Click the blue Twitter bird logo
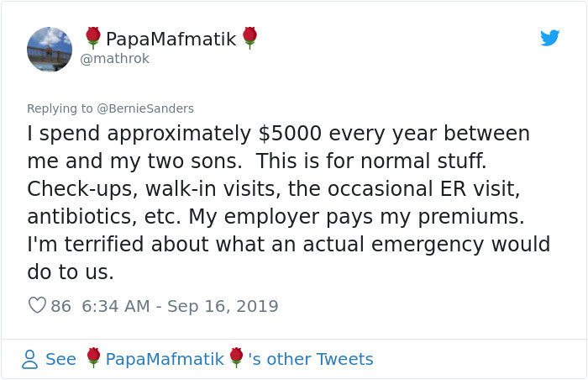The image size is (588, 380). [549, 38]
